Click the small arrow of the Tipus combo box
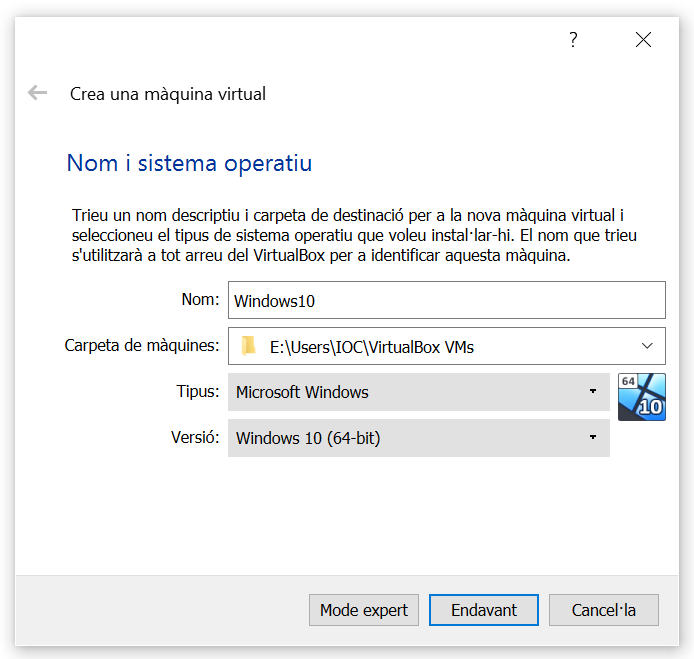Screen dimensions: 694x659 click(x=593, y=392)
